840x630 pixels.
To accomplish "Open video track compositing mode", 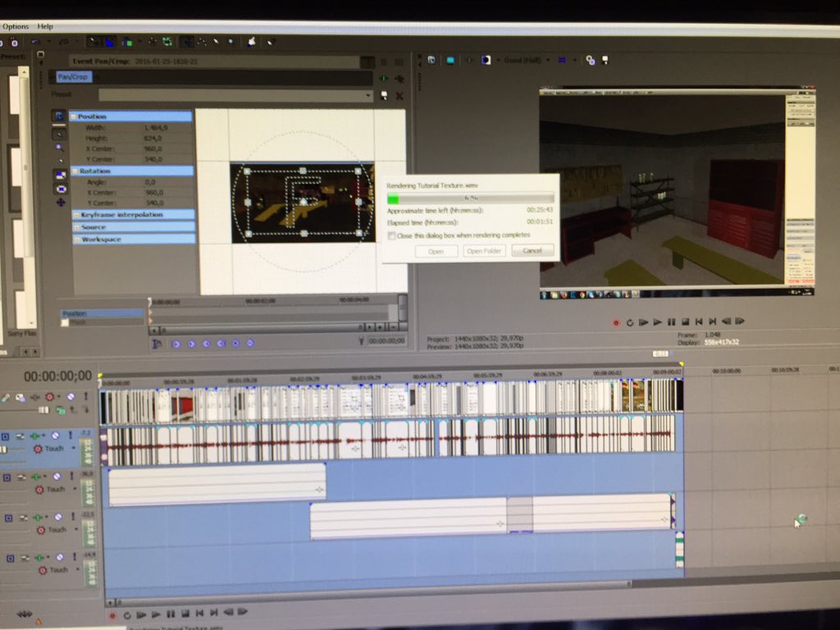I will click(61, 410).
